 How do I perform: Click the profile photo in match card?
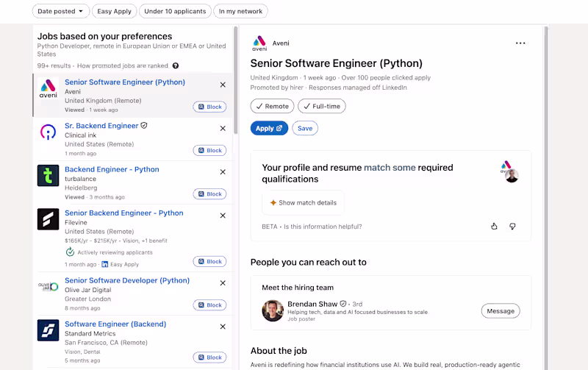coord(512,176)
